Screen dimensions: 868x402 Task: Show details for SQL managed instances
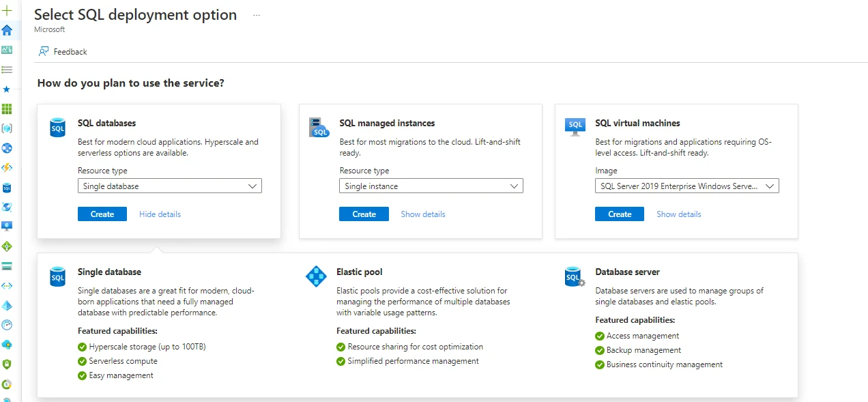coord(422,214)
